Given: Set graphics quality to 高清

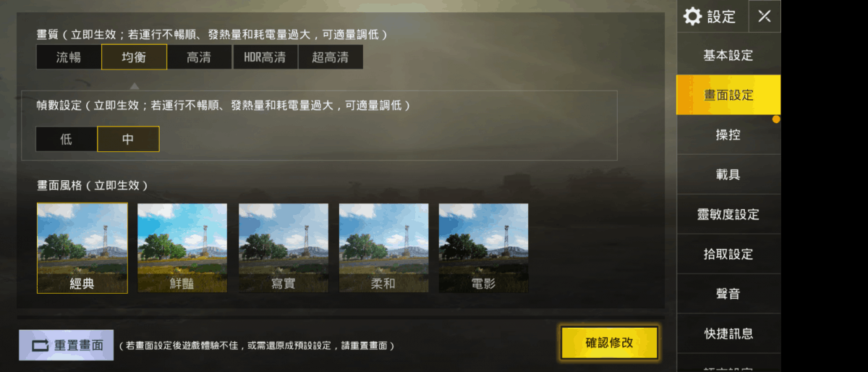Looking at the screenshot, I should [200, 57].
